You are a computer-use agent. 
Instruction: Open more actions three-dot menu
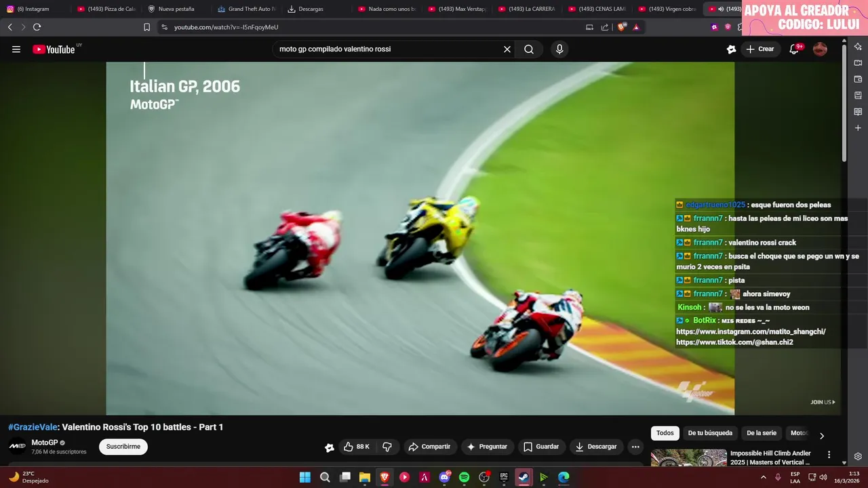click(635, 447)
